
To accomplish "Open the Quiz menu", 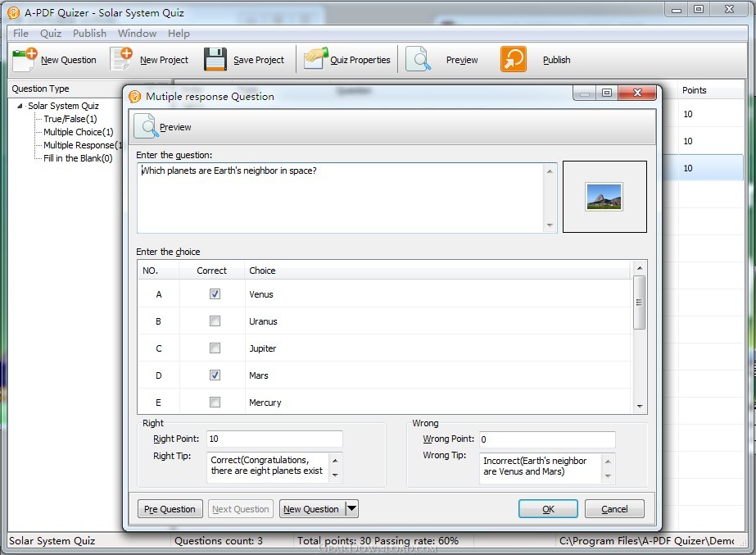I will (50, 34).
